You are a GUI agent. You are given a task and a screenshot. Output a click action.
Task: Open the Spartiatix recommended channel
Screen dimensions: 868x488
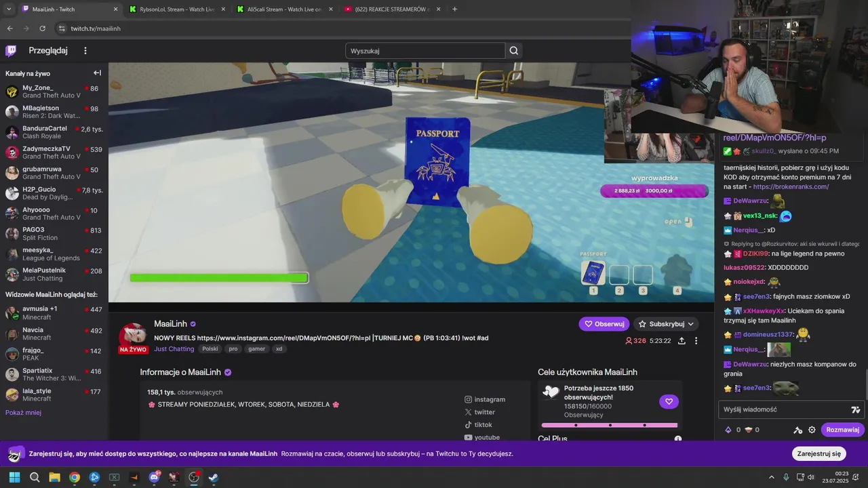point(54,374)
